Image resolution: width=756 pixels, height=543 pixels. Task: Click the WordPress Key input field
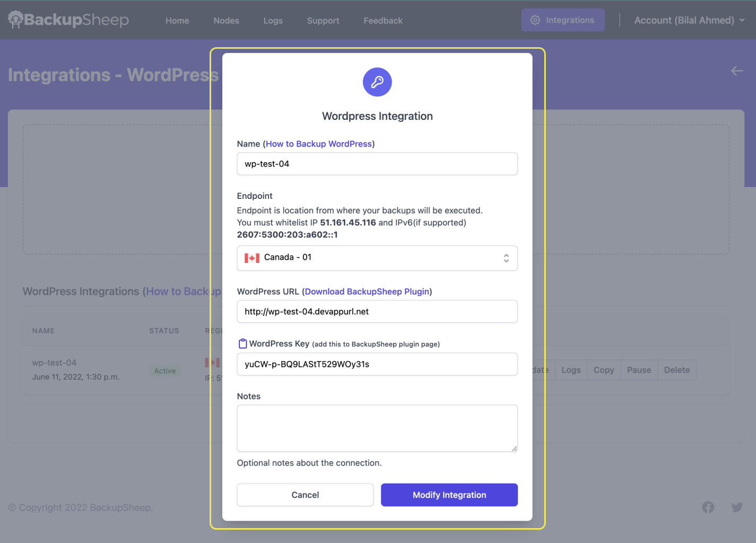[377, 364]
